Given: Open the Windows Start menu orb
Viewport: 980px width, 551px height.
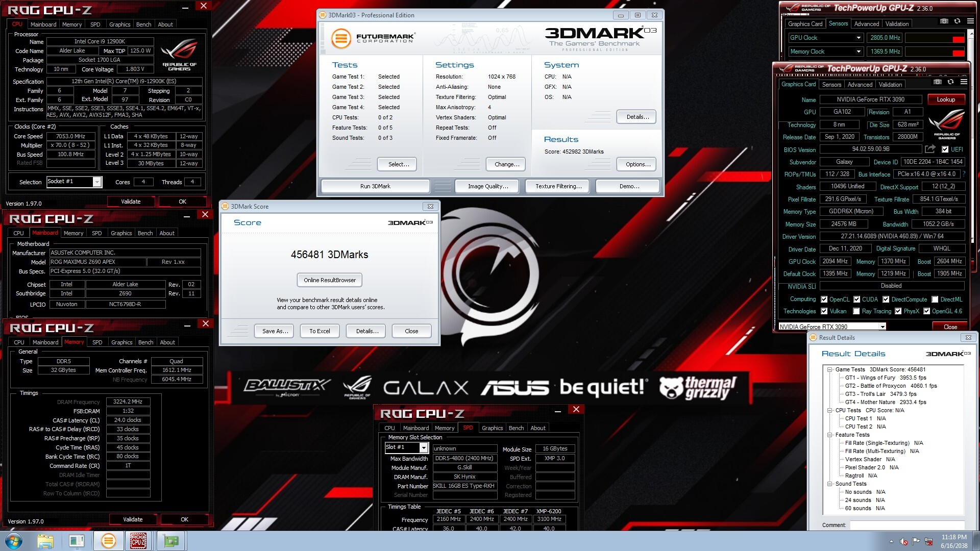Looking at the screenshot, I should coord(14,541).
